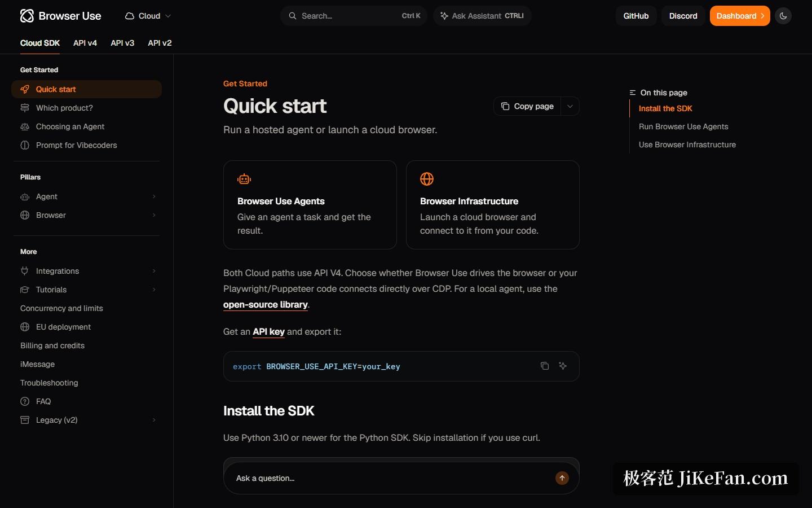Click the Copy page button

click(527, 106)
